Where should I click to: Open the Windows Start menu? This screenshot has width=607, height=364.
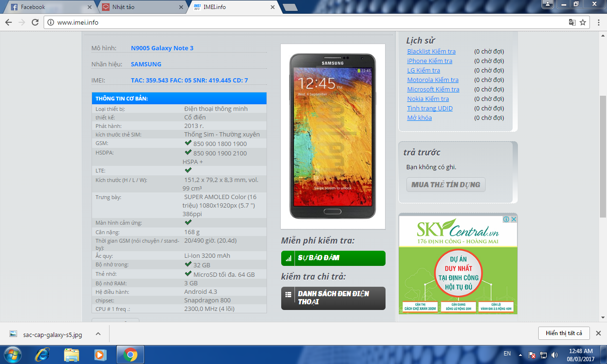(12, 355)
